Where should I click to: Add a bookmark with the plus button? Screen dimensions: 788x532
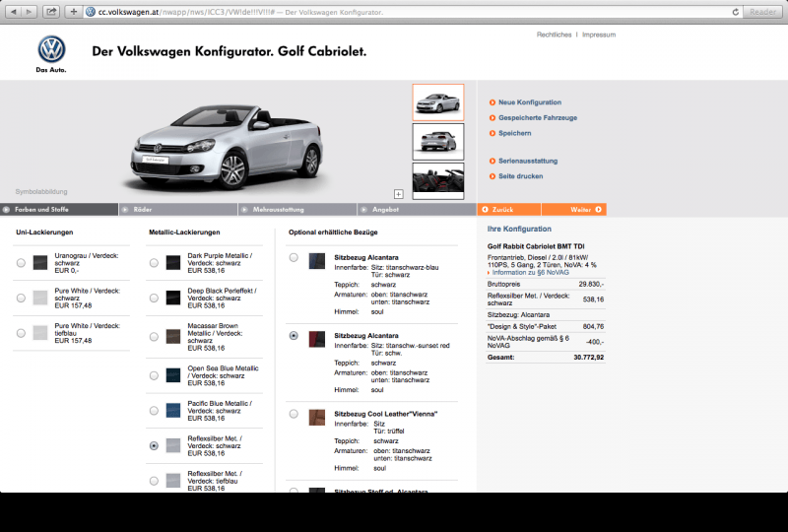(x=74, y=12)
